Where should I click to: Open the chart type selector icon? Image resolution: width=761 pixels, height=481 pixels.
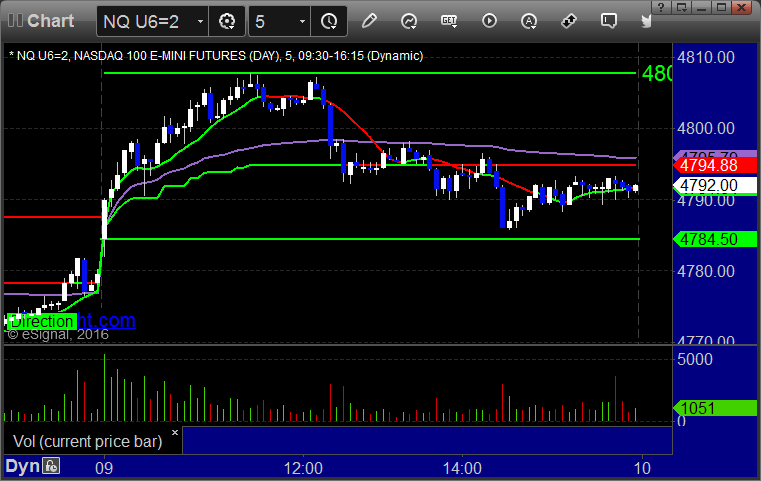click(x=409, y=21)
